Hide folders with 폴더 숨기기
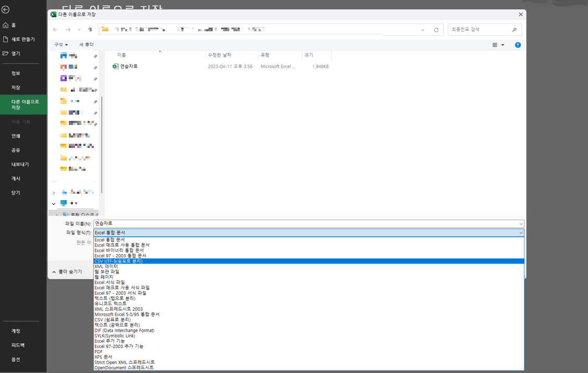This screenshot has width=588, height=373. tap(67, 272)
